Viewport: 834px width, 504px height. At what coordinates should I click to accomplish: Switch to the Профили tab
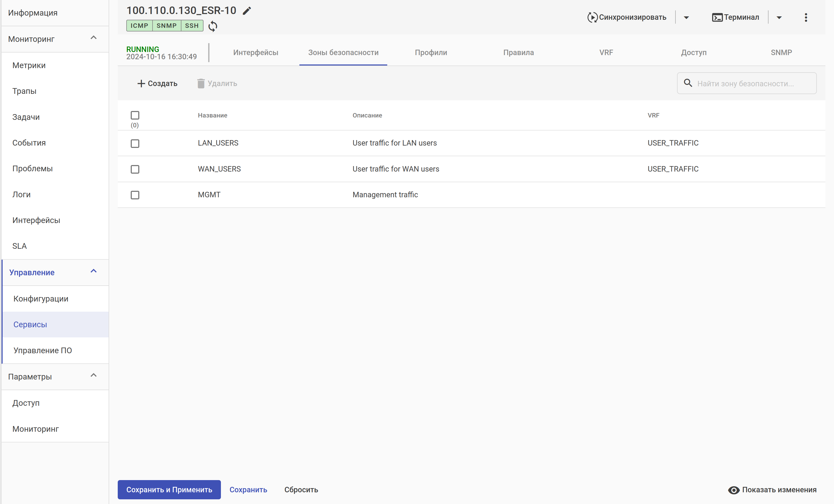[x=431, y=53]
